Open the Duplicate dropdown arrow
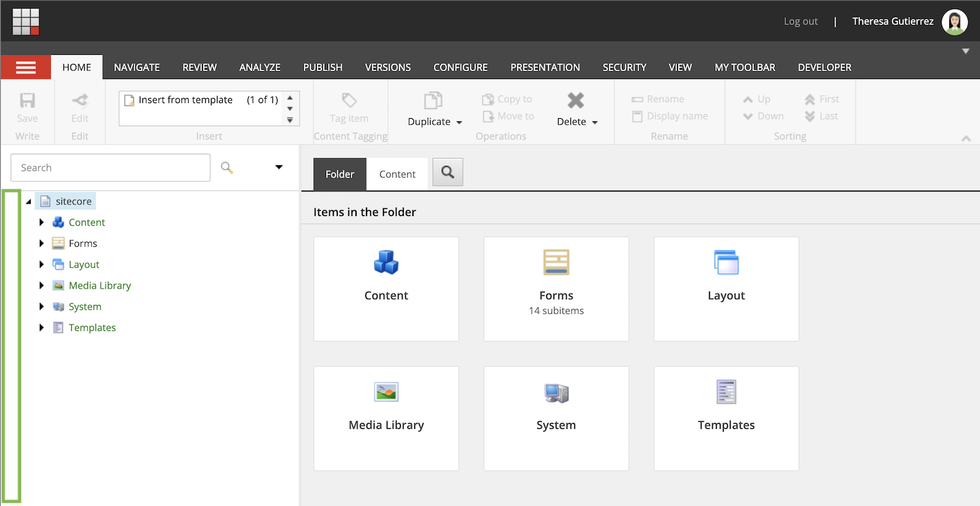Screen dimensions: 980x506 tap(459, 122)
